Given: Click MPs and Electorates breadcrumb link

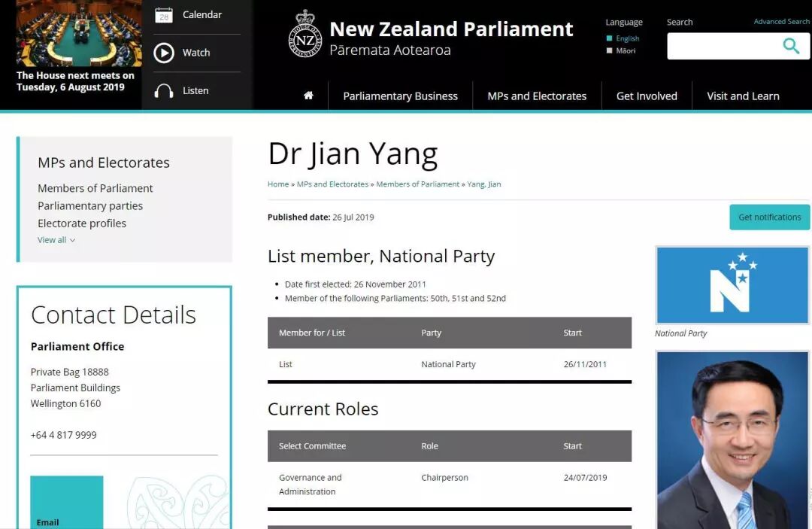Looking at the screenshot, I should (x=332, y=184).
